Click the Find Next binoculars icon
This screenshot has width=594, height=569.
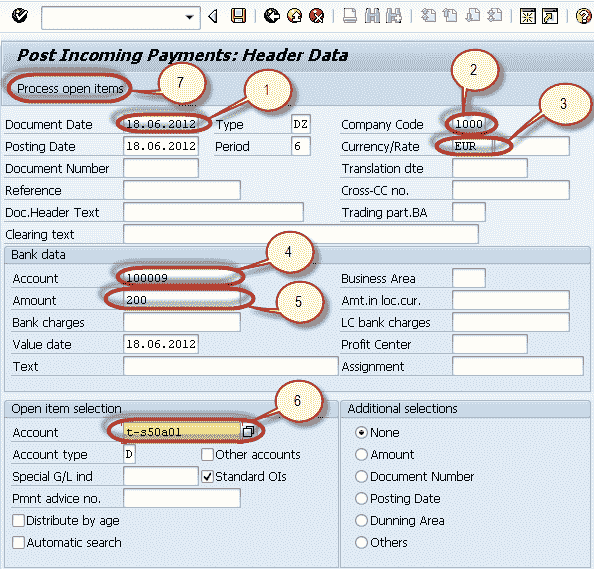pyautogui.click(x=394, y=16)
